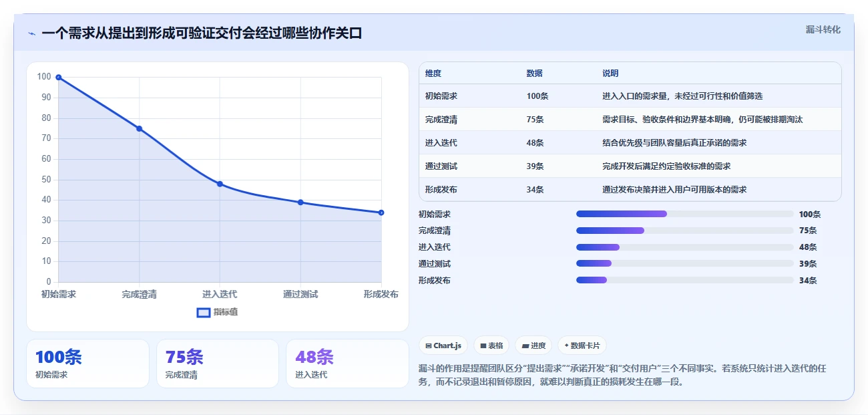
Task: Click the 形成发布 data point at 34
Action: point(381,213)
